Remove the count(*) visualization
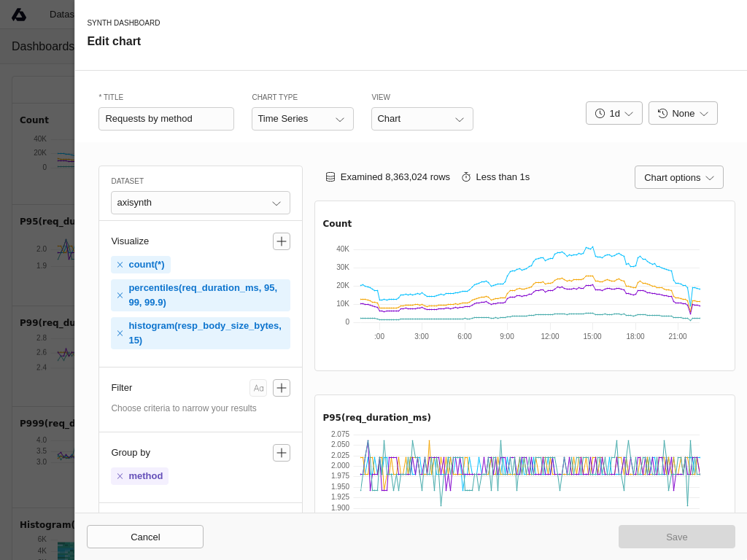 pyautogui.click(x=120, y=265)
